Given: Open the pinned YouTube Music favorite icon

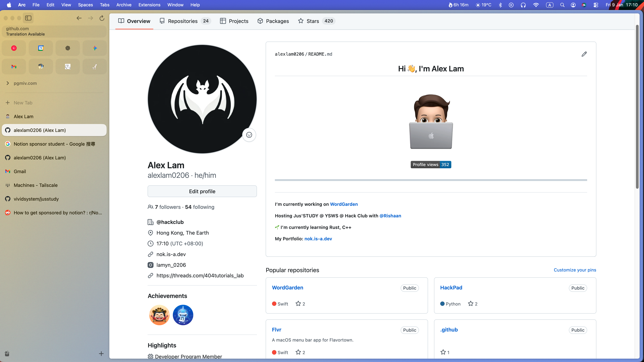Looking at the screenshot, I should pyautogui.click(x=14, y=48).
